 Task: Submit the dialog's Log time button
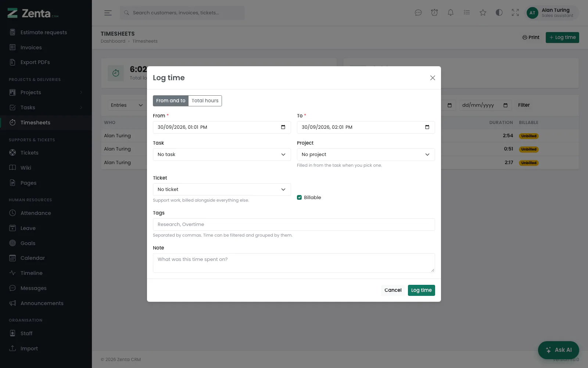422,290
